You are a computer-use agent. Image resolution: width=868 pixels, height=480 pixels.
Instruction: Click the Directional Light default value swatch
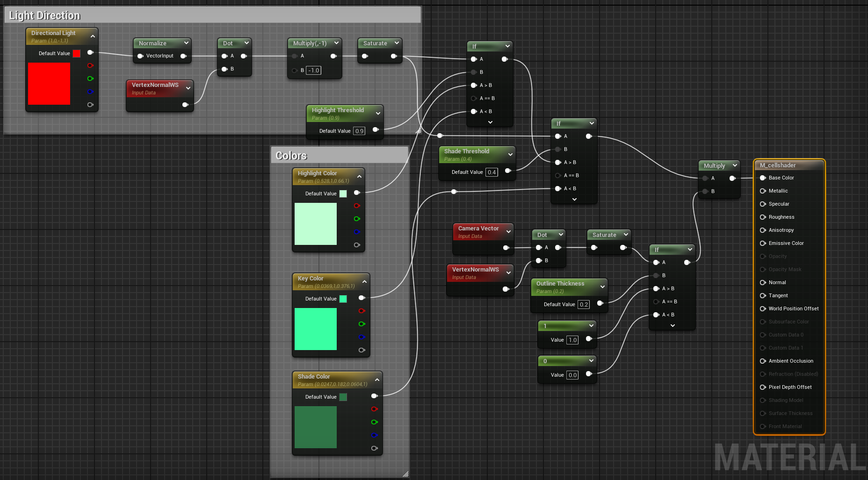coord(77,53)
